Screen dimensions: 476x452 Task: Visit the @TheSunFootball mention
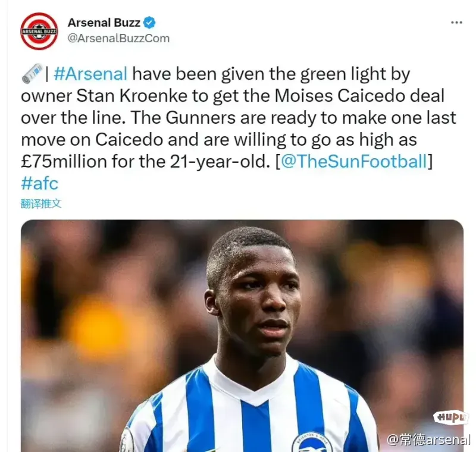(x=354, y=161)
